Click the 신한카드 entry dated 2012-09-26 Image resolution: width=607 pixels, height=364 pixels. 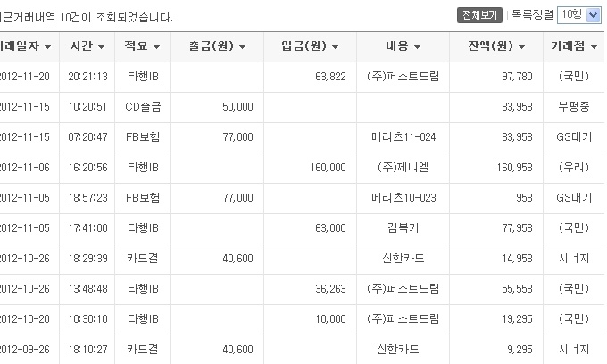398,350
